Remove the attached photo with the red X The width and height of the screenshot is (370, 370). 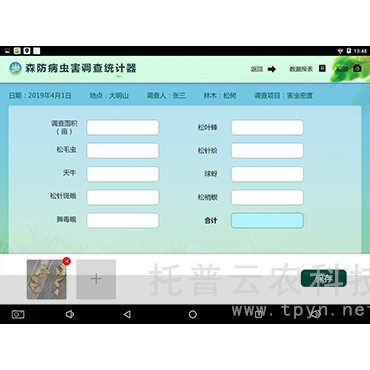pyautogui.click(x=66, y=261)
